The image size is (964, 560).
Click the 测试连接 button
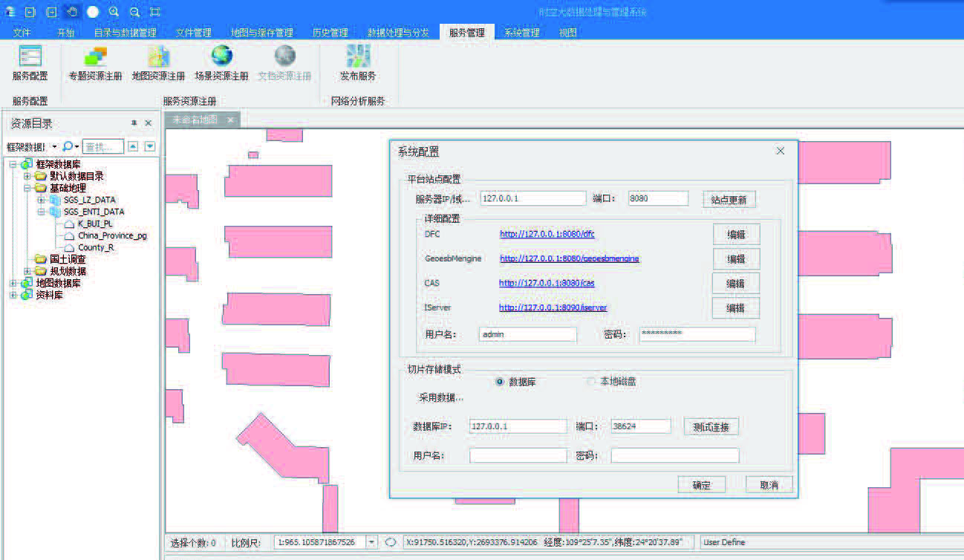[x=711, y=426]
